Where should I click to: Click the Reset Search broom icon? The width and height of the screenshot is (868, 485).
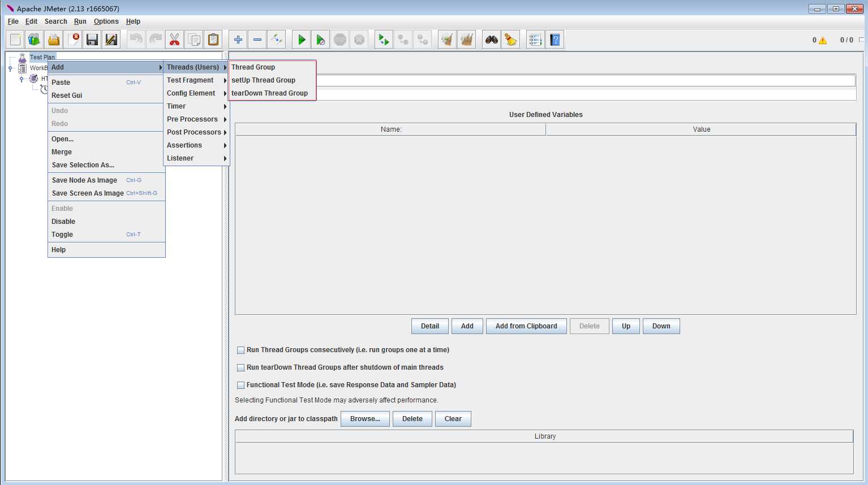(x=511, y=40)
